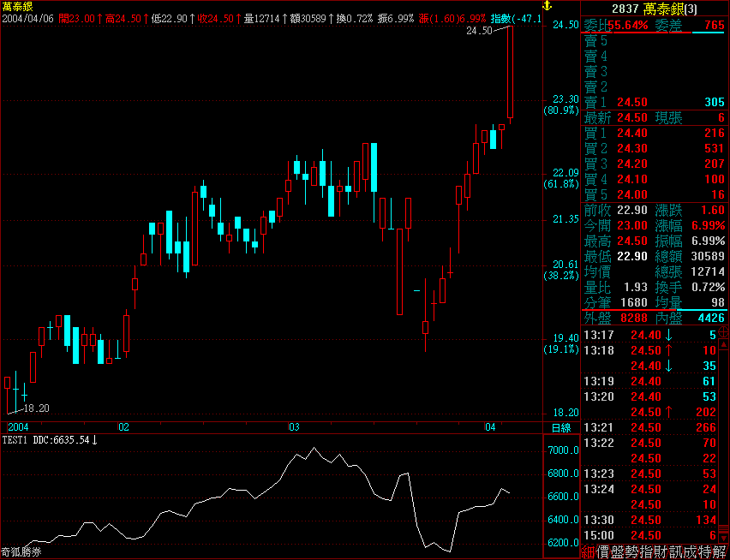Open the 財 (financial) tab

click(661, 552)
